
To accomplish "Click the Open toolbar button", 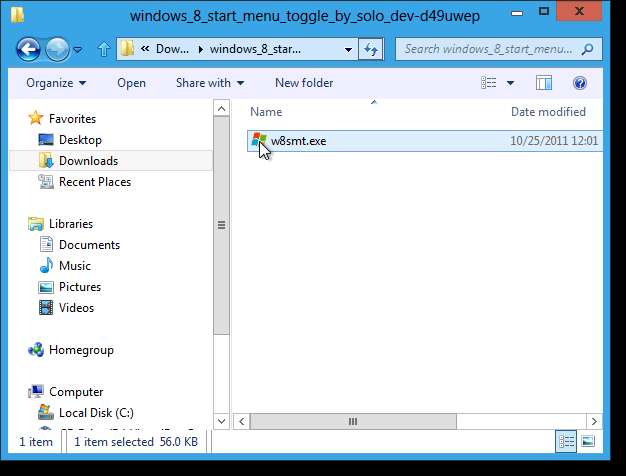I will pos(131,83).
